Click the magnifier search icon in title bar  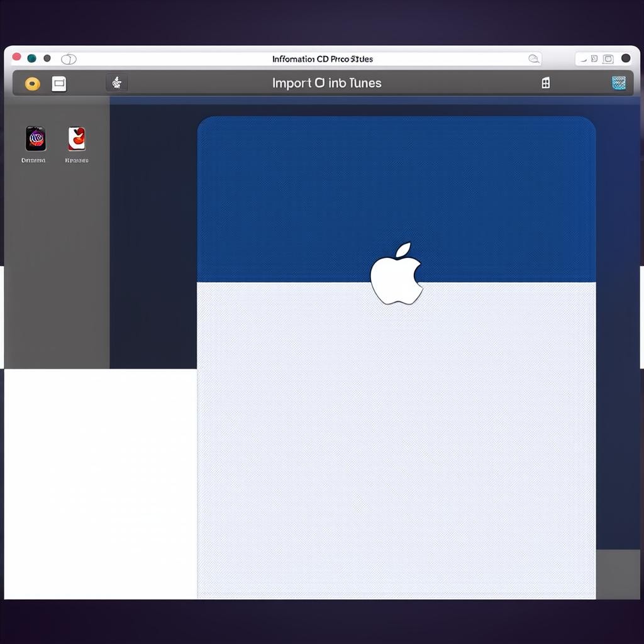click(534, 59)
